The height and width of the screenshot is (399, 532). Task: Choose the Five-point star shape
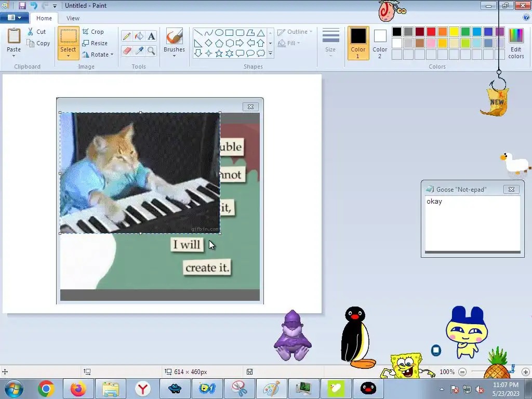click(219, 54)
